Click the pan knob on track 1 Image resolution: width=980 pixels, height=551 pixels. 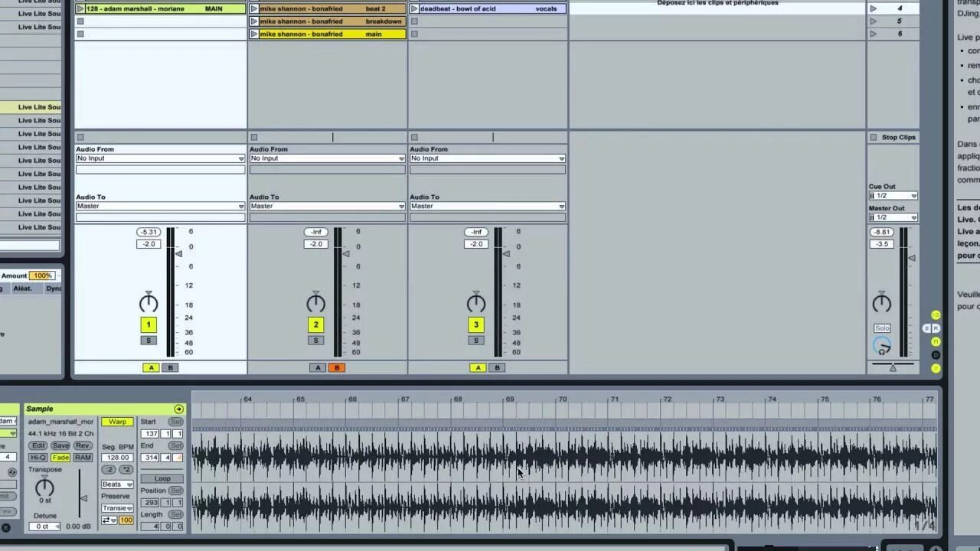(149, 303)
